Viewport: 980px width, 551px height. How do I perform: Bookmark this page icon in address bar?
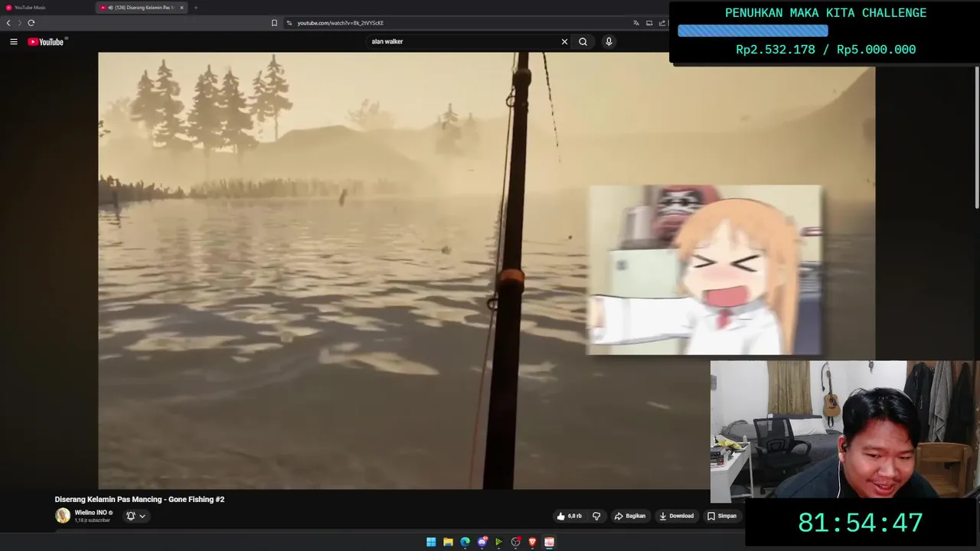(x=274, y=23)
